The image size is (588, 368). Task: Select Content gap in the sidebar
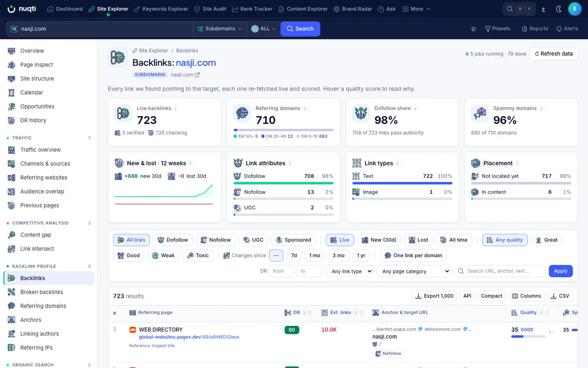36,235
